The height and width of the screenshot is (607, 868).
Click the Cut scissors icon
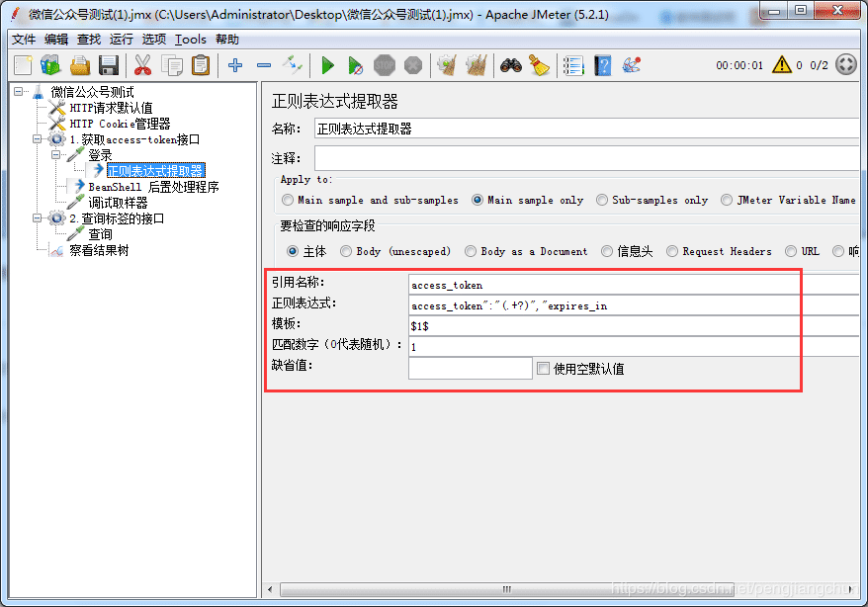(x=142, y=65)
